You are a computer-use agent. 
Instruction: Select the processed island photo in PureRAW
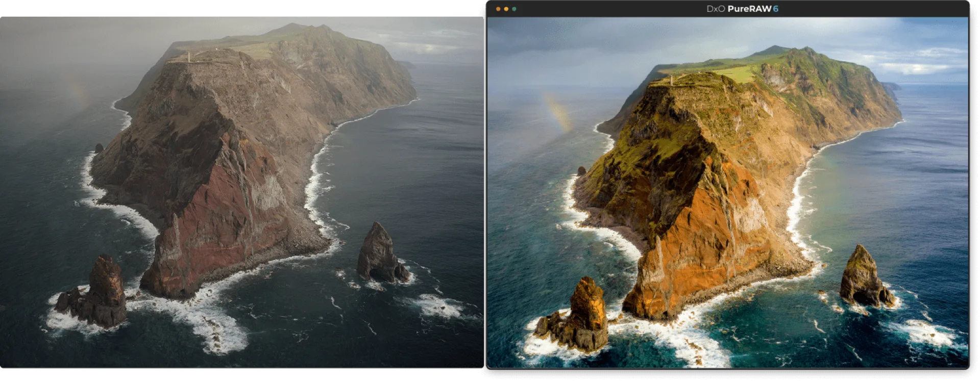pyautogui.click(x=728, y=192)
